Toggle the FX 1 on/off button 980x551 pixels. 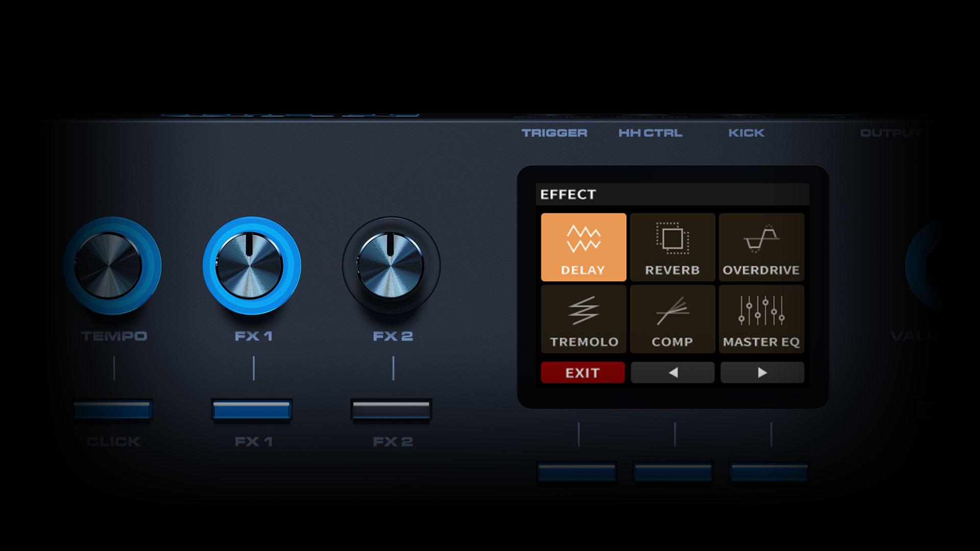coord(252,410)
